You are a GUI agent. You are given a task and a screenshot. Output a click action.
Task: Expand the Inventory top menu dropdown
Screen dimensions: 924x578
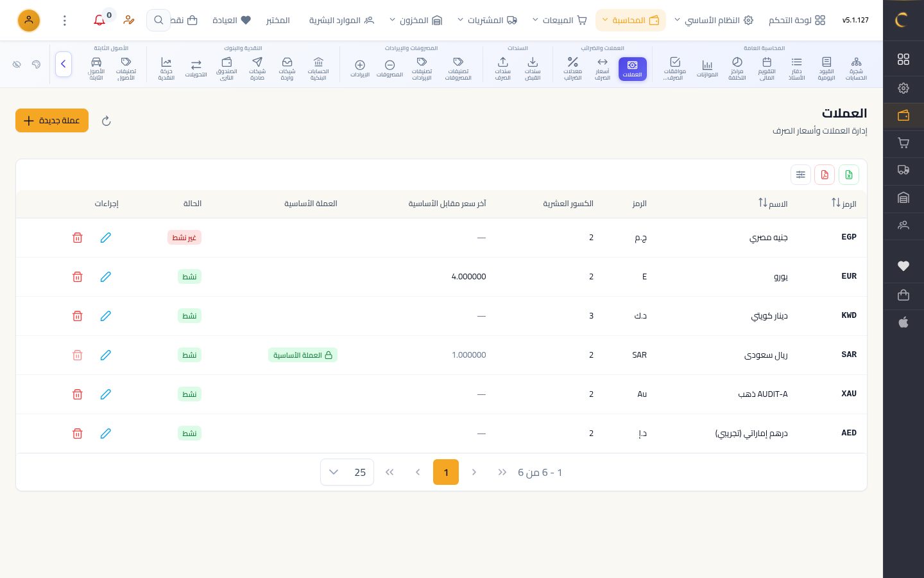coord(416,21)
